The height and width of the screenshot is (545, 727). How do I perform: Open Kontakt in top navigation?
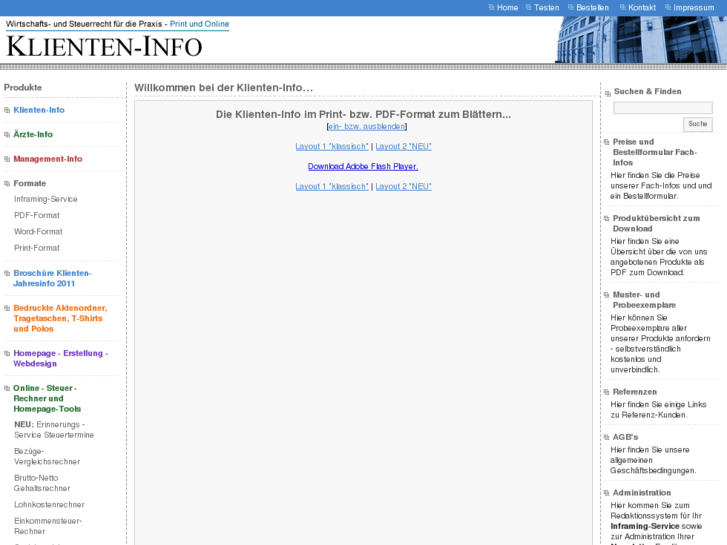642,7
